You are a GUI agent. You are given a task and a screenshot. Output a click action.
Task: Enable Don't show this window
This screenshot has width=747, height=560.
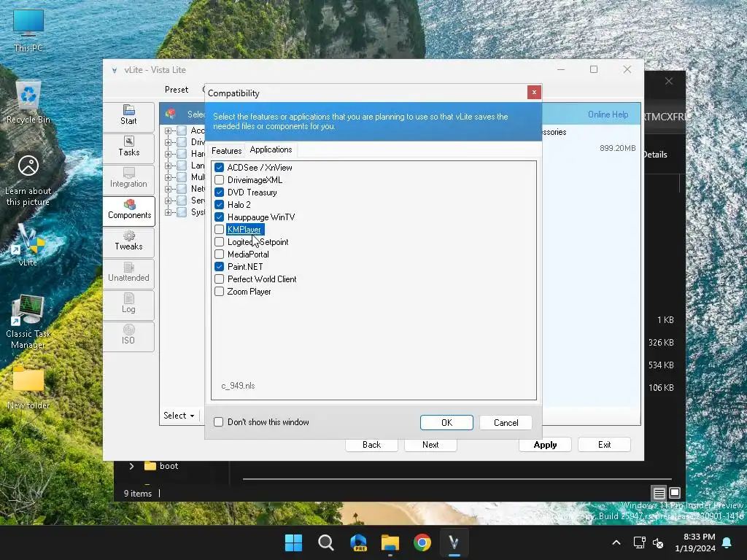pos(218,422)
